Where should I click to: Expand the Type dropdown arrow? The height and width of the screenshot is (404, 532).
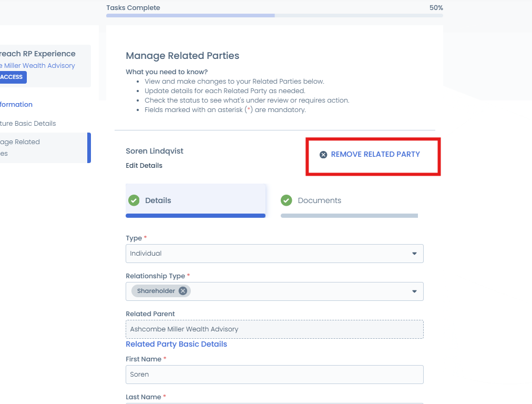tap(414, 254)
